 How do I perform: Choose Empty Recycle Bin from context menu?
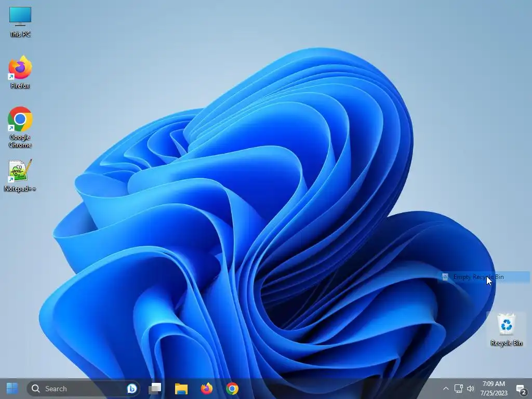tap(484, 277)
